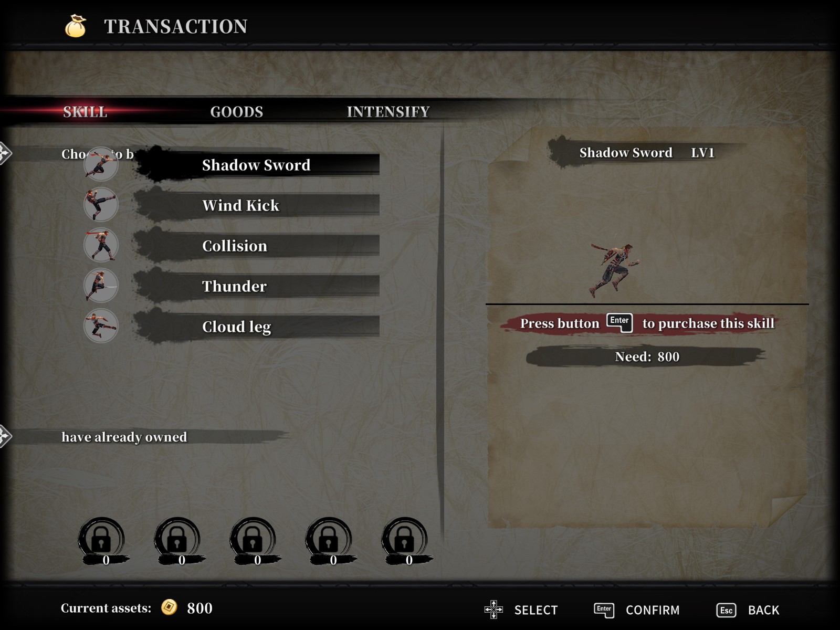
Task: Click the money bag Transaction icon
Action: click(x=76, y=26)
